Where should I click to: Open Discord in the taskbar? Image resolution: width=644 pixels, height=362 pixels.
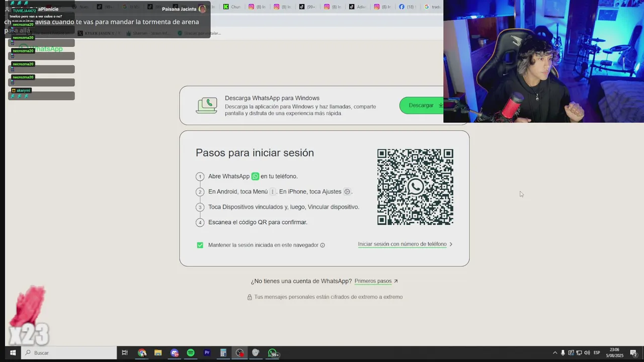(174, 353)
